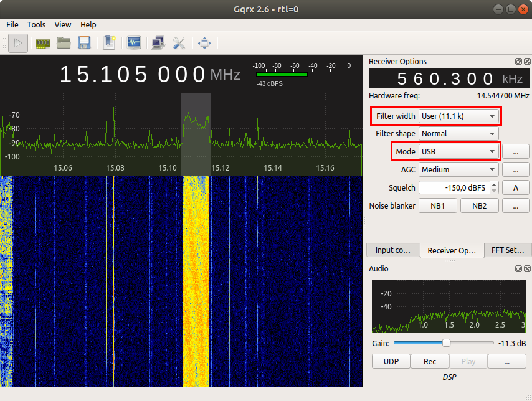Enable noise blanker NB2

click(x=479, y=205)
